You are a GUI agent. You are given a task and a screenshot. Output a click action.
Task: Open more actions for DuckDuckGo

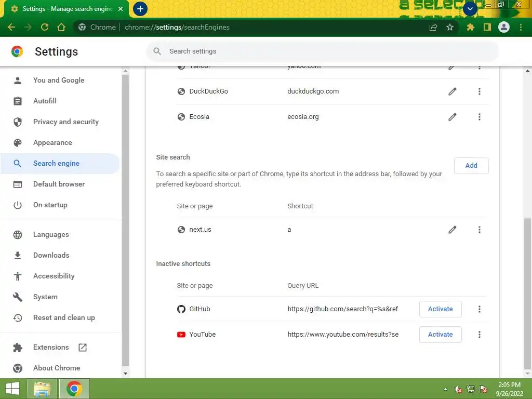click(x=479, y=91)
